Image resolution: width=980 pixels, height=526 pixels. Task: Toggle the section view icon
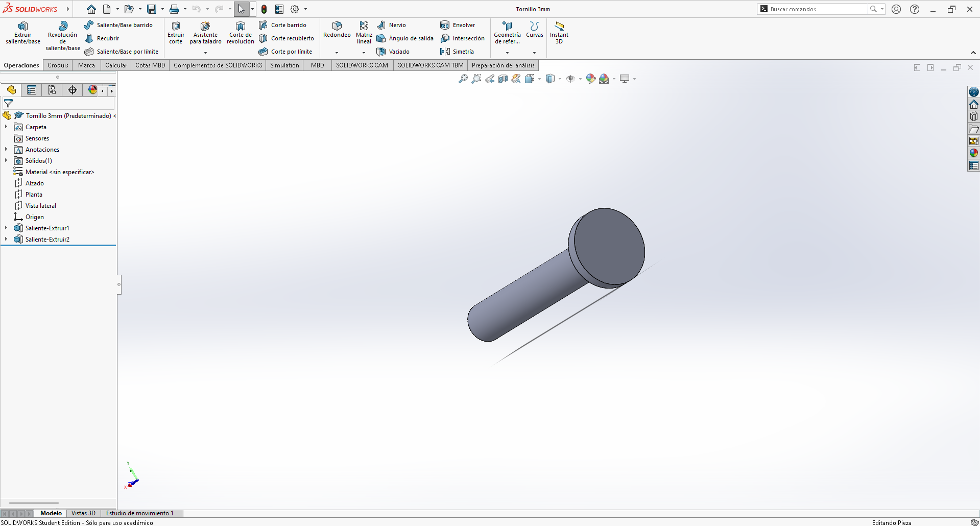tap(503, 79)
